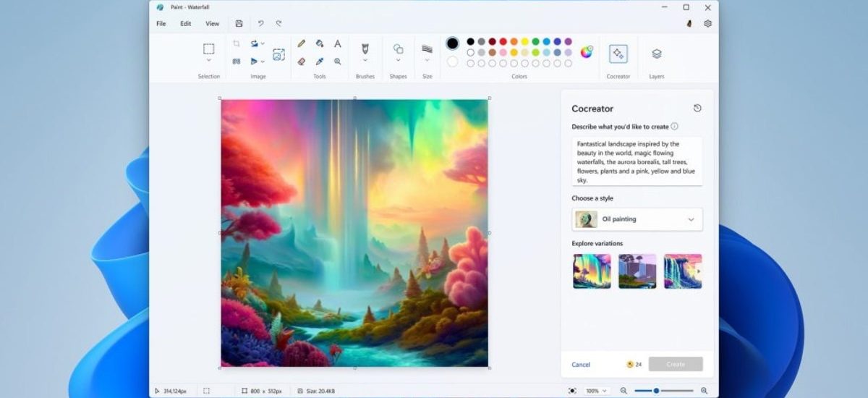The image size is (868, 398).
Task: Select the Pencil tool
Action: pos(302,44)
